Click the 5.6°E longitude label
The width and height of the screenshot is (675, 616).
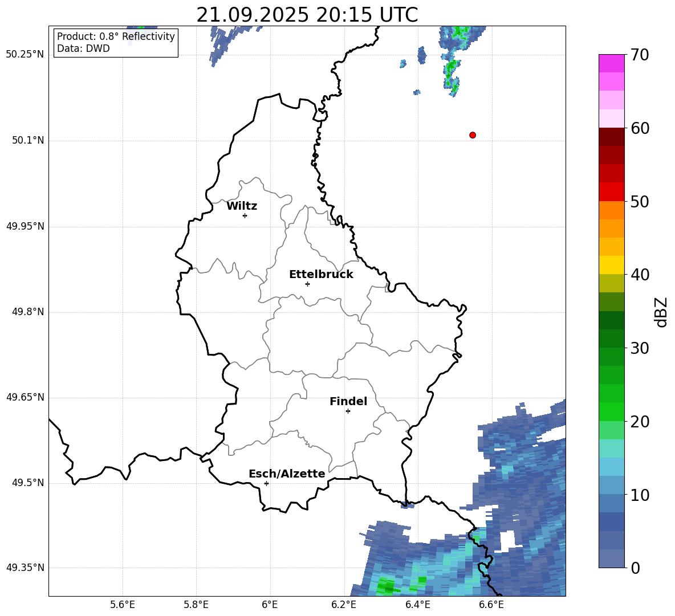(123, 605)
